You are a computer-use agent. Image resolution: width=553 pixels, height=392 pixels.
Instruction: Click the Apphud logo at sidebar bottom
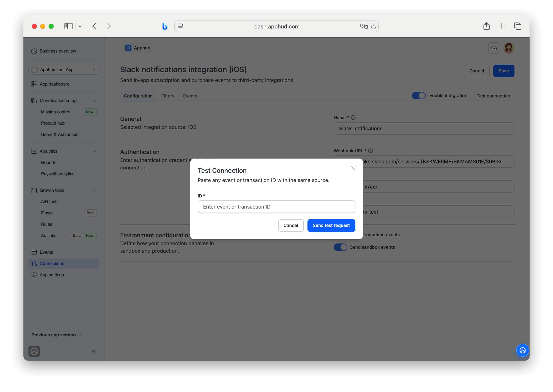tap(34, 351)
